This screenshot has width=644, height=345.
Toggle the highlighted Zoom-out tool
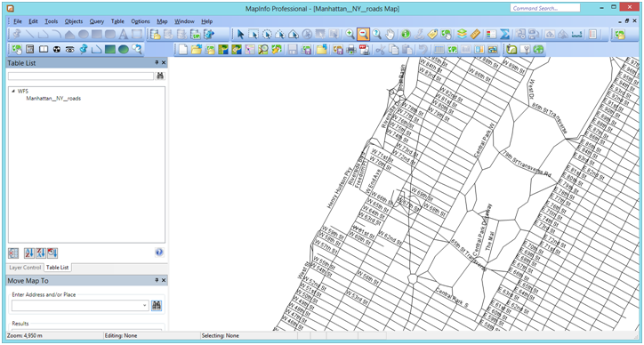(x=363, y=35)
